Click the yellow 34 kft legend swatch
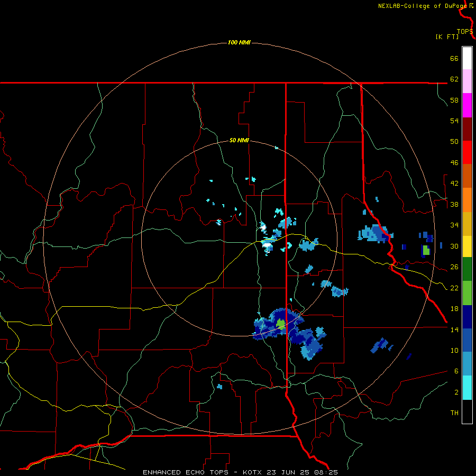Image resolution: width=476 pixels, height=476 pixels. tap(467, 246)
